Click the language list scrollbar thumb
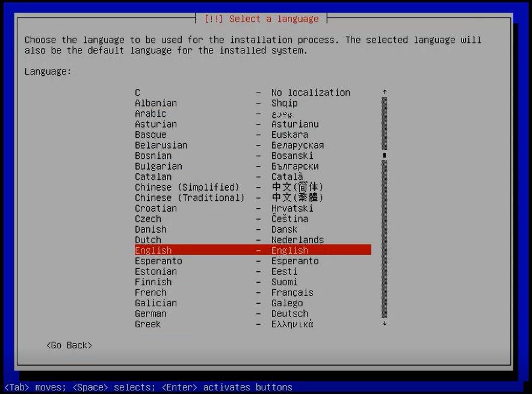 point(385,155)
